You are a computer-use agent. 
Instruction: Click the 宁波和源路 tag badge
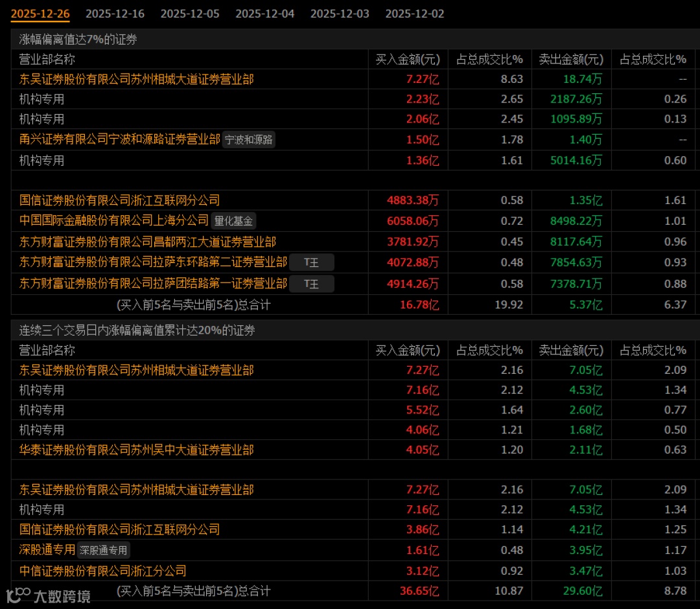[249, 140]
